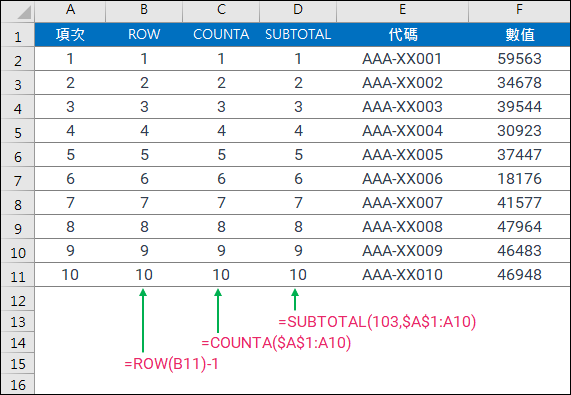The image size is (571, 395).
Task: Select column E header
Action: coord(402,11)
